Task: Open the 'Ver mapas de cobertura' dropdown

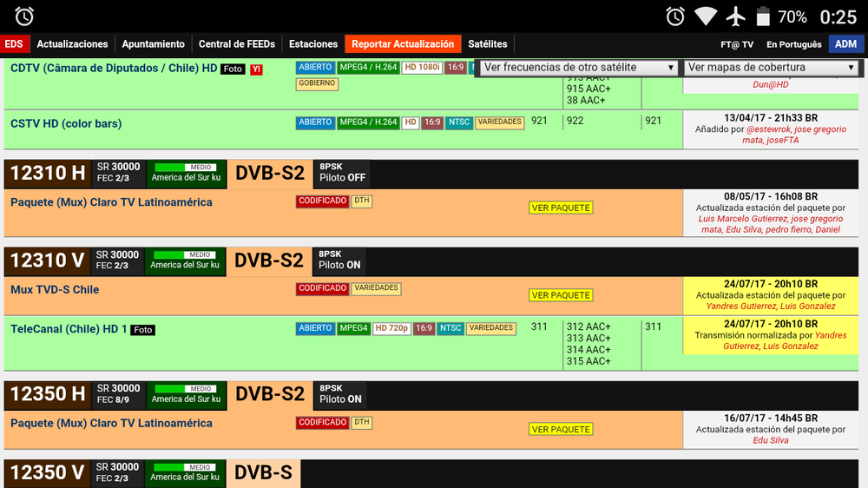Action: 771,67
